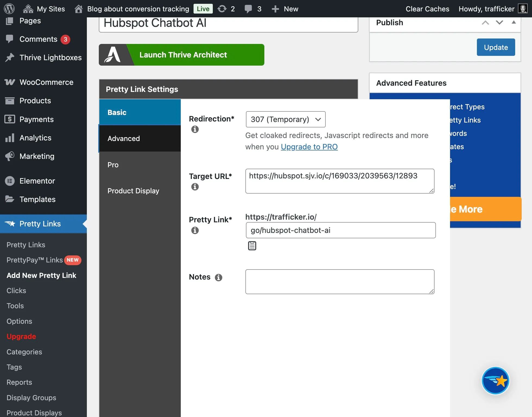This screenshot has width=532, height=417.
Task: Open Clicks submenu item
Action: [16, 291]
